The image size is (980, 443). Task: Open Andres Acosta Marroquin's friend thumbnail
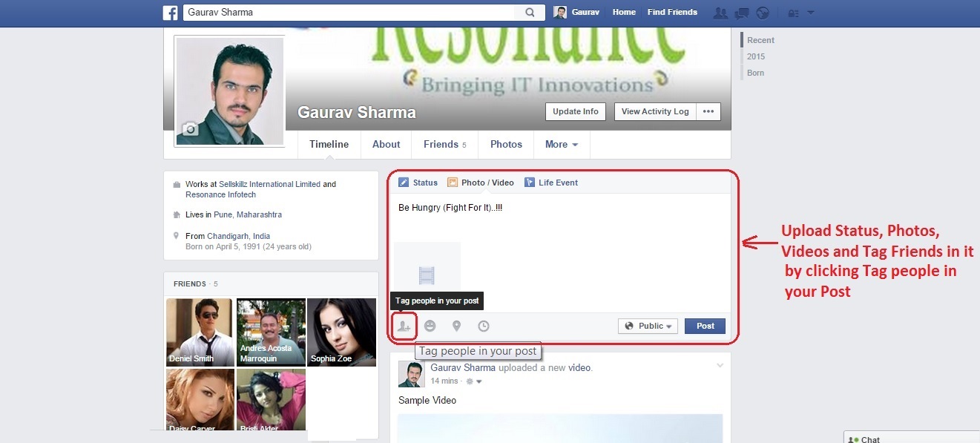(271, 332)
